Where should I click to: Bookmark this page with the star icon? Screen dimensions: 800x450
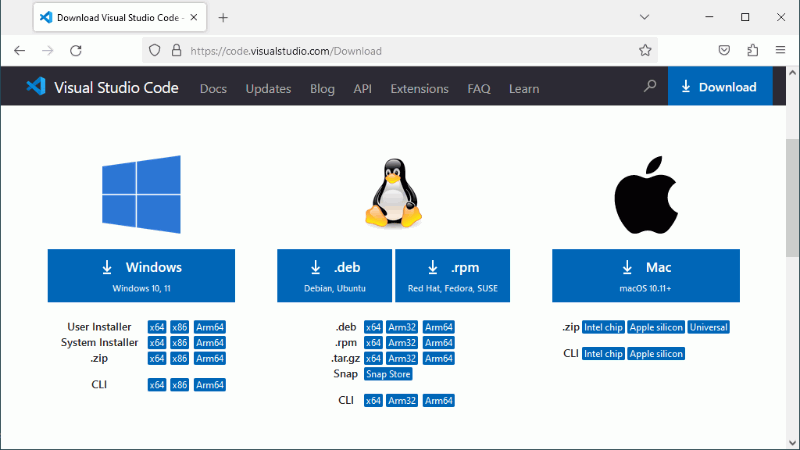pos(645,51)
